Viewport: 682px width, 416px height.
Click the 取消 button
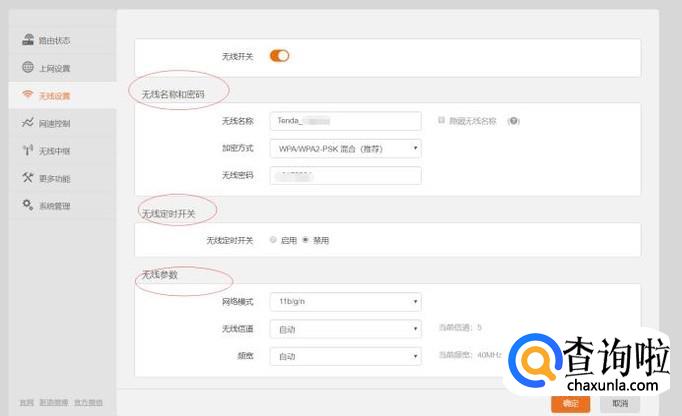point(620,403)
